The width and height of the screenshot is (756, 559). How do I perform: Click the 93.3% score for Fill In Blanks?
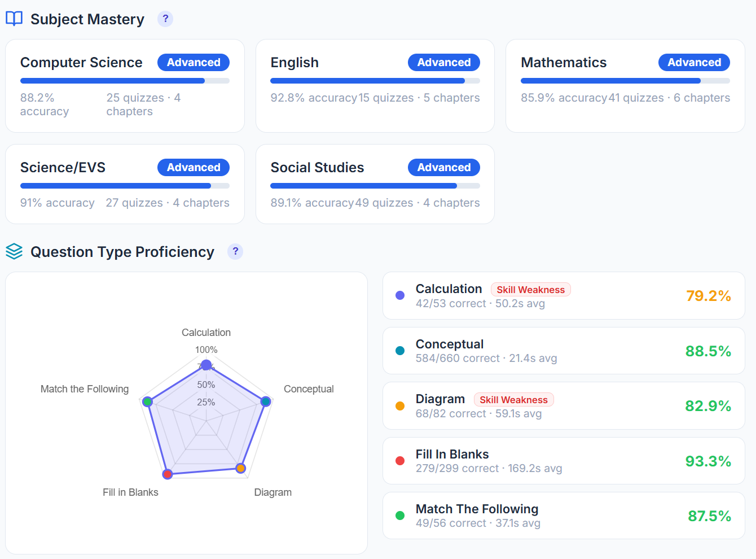pos(708,461)
